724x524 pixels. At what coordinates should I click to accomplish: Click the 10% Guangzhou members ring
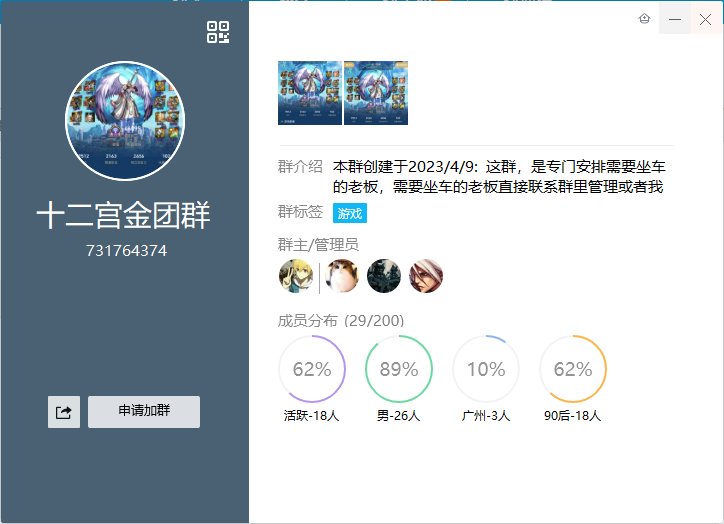tap(486, 369)
